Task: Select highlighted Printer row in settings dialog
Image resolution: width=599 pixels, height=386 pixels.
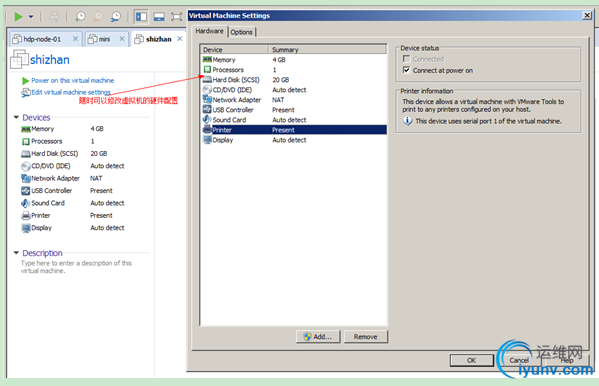Action: (294, 130)
